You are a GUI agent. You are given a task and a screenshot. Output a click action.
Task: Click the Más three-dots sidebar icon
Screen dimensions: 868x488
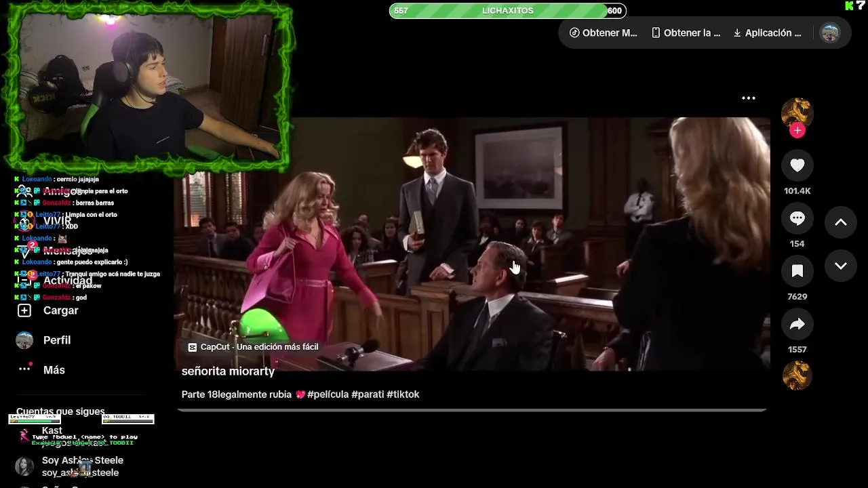[24, 369]
